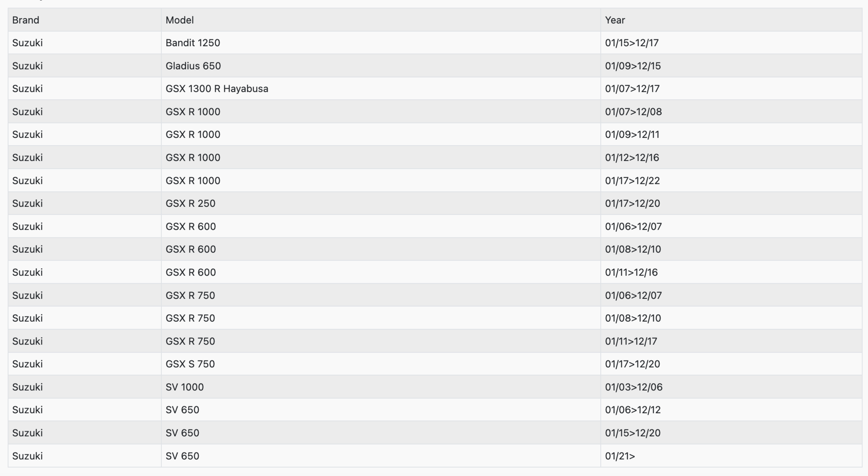
Task: Click the year cell 01/09>12/11
Action: click(632, 135)
